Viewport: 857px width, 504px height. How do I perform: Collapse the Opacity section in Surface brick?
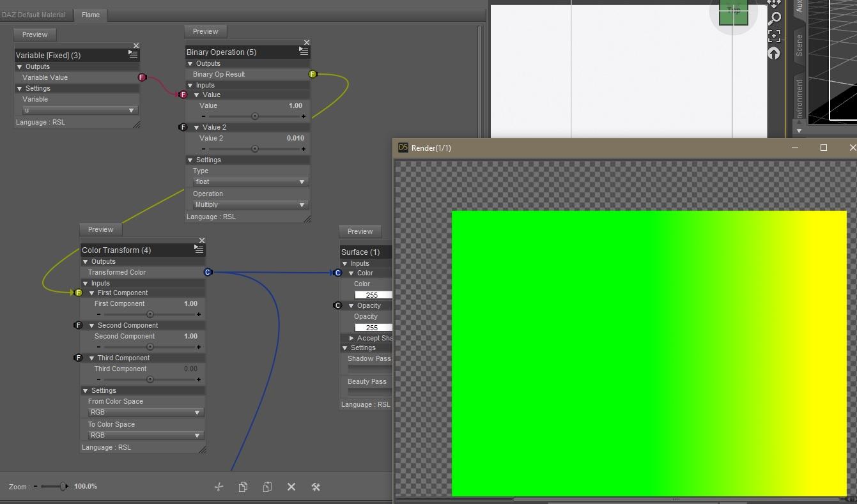click(x=351, y=305)
